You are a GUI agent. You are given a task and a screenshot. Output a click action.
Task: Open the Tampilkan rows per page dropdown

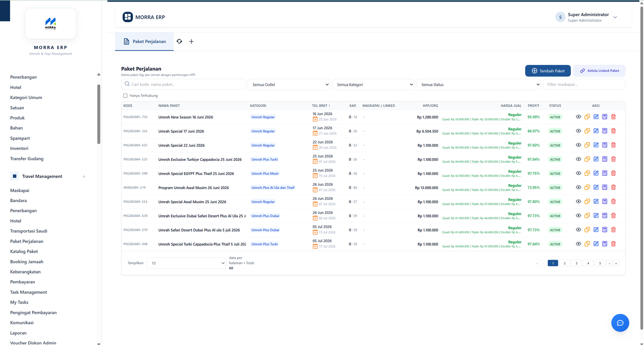(186, 263)
